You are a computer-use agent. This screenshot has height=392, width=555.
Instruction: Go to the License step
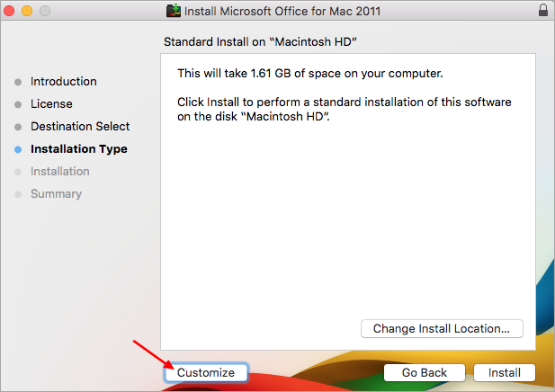coord(51,104)
